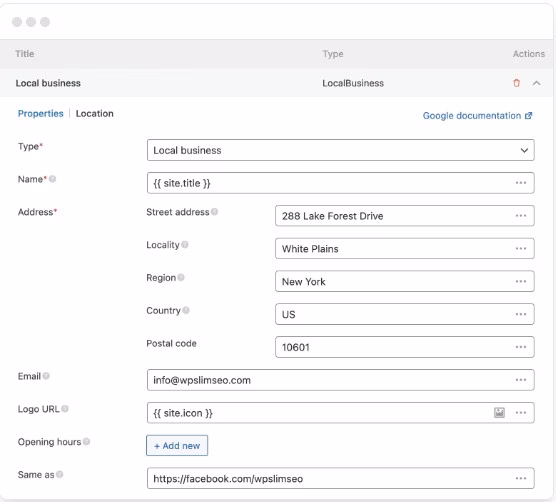Open three-dots menu for Country field
Screen dimensions: 556x502
point(521,314)
